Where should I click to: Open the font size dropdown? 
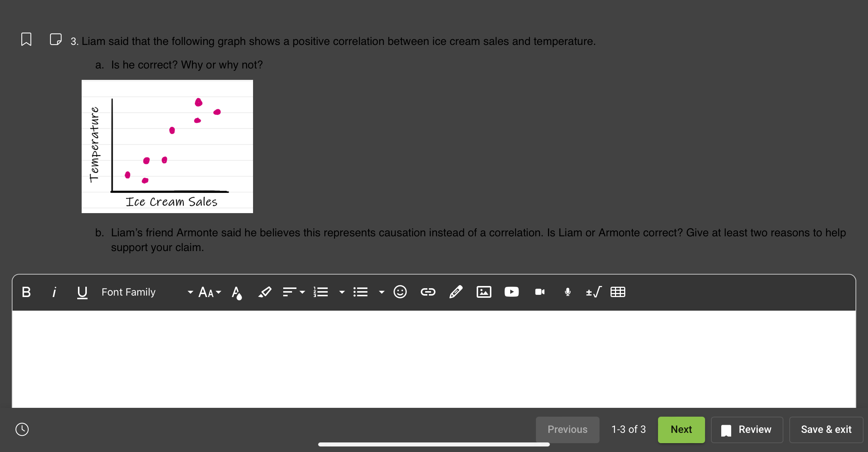(x=210, y=292)
